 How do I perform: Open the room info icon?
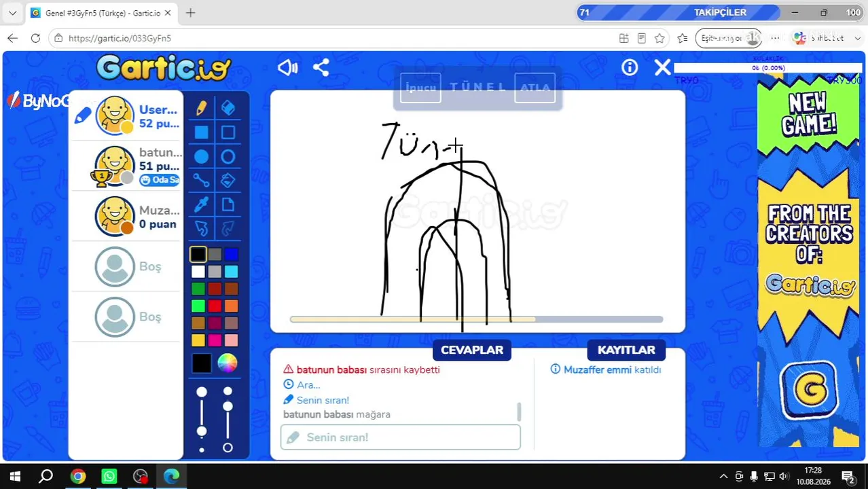630,67
